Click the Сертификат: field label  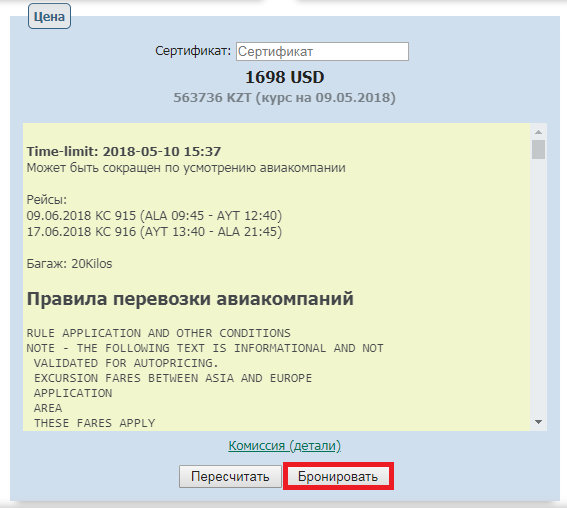[x=193, y=51]
